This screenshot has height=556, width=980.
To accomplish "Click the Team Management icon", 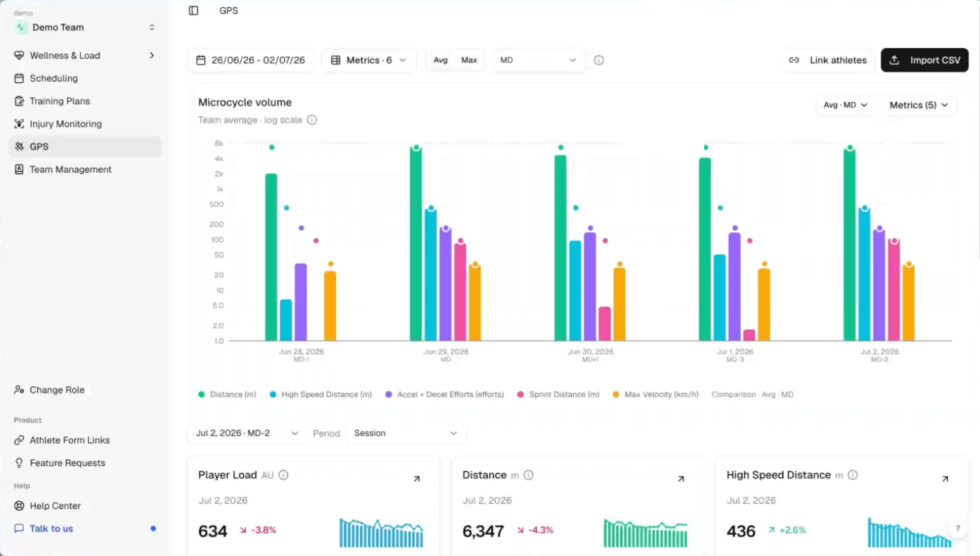I will (x=19, y=170).
